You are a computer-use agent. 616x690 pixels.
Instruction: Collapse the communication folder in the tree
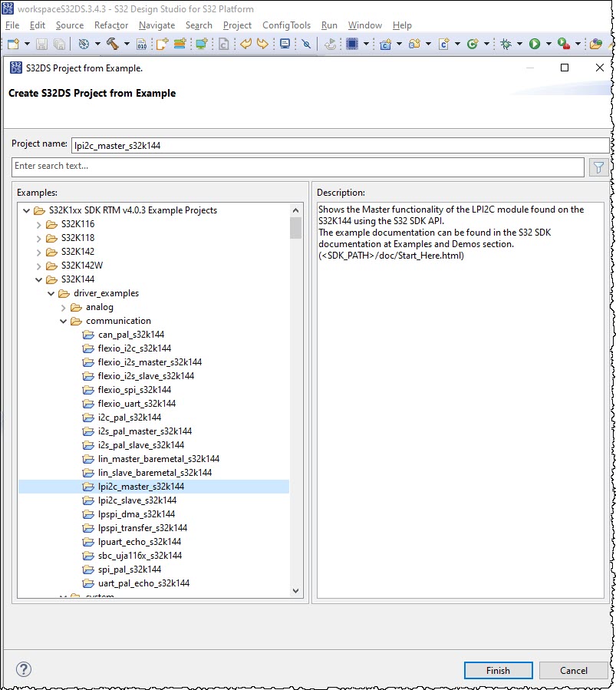coord(64,321)
